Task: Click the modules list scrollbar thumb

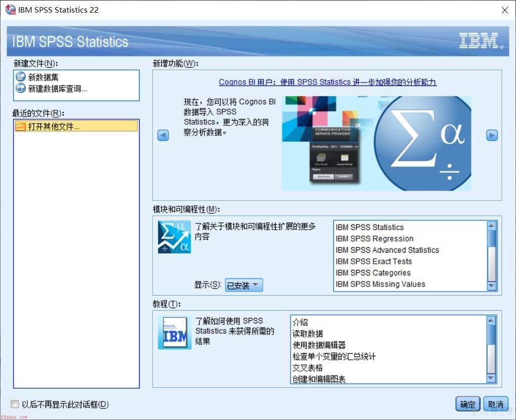Action: point(491,239)
